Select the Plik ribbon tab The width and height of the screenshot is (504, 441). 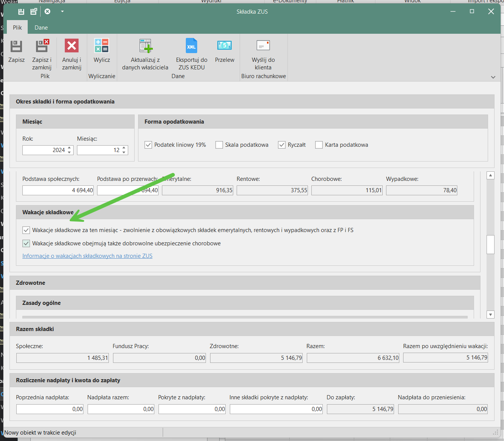click(17, 28)
